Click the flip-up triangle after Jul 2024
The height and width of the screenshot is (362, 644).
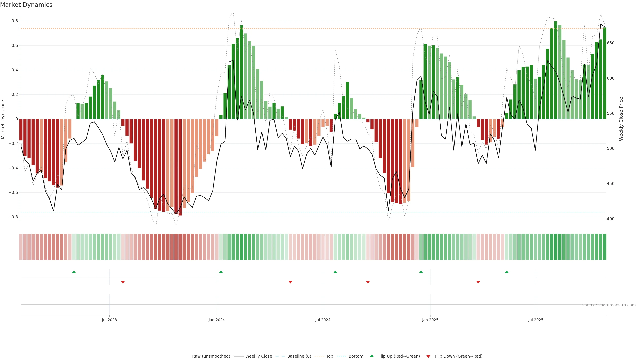click(x=335, y=272)
